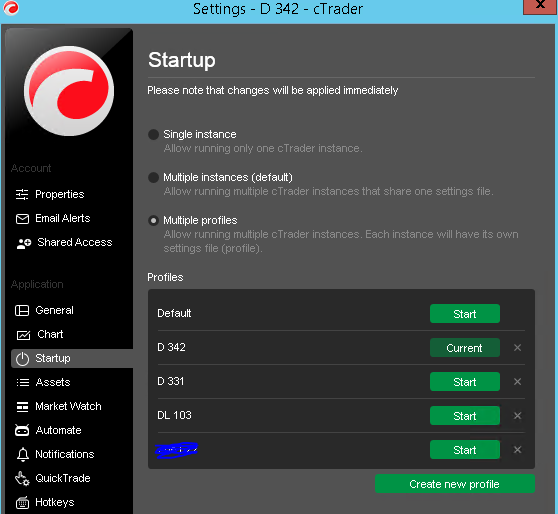Screen dimensions: 558x514
Task: Click the cTrader logo in title bar
Action: (x=11, y=8)
